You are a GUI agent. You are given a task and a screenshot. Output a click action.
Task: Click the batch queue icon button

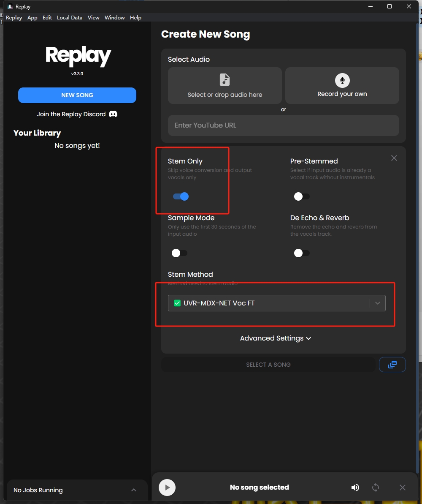click(x=392, y=365)
